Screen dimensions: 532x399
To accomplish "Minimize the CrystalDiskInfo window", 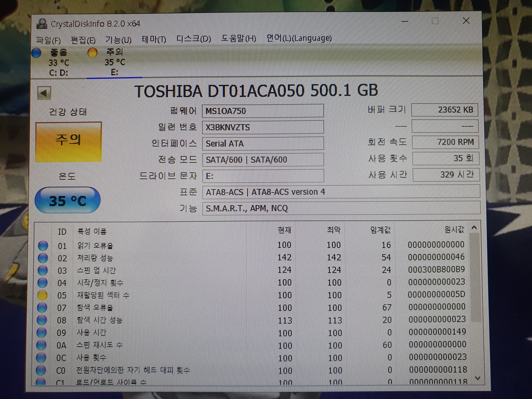I will pyautogui.click(x=405, y=22).
